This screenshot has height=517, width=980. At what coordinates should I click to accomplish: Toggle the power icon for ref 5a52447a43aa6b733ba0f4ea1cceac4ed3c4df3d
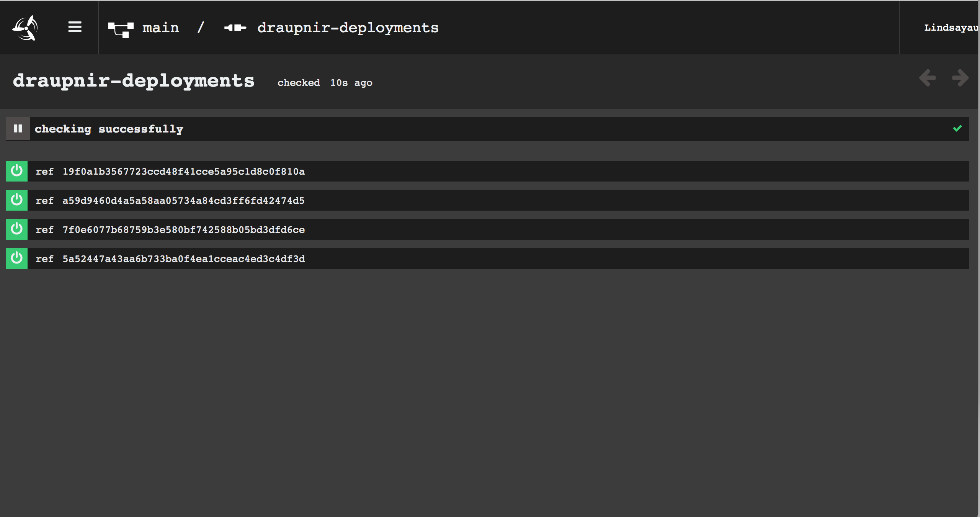[x=17, y=258]
